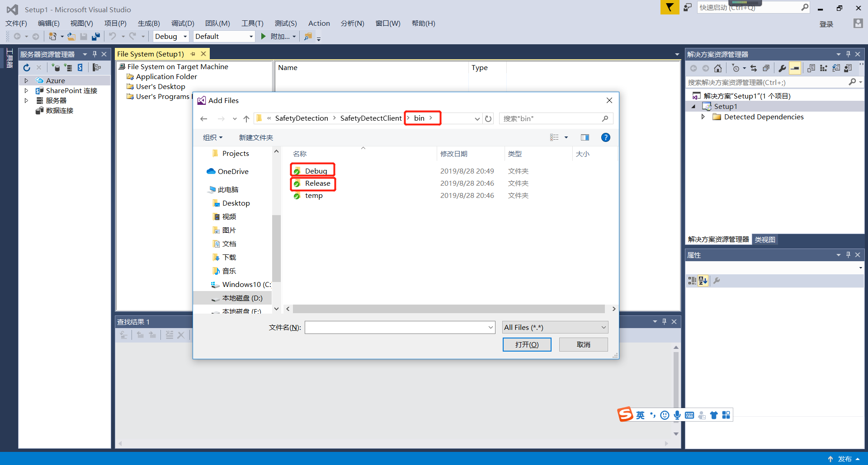Click the Home icon in Solution Explorer
868x465 pixels.
718,68
